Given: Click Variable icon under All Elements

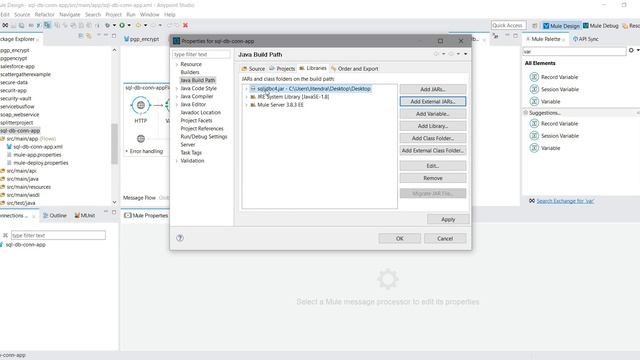Looking at the screenshot, I should click(x=534, y=101).
